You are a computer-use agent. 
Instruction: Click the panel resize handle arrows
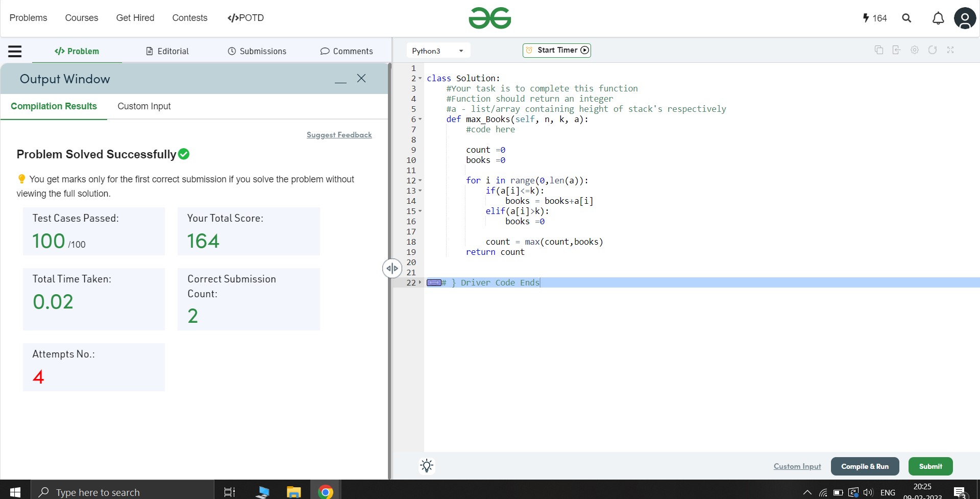tap(392, 268)
